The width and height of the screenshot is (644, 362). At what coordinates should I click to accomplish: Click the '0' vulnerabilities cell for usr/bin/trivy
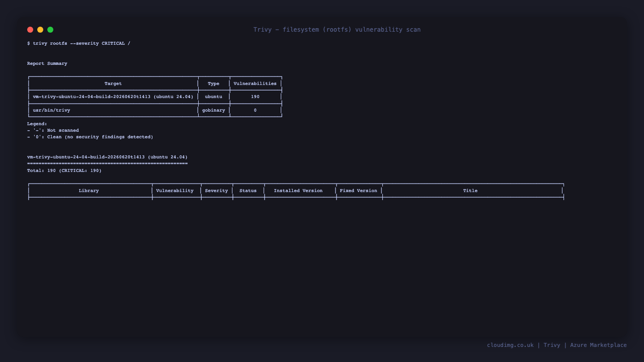coord(255,110)
